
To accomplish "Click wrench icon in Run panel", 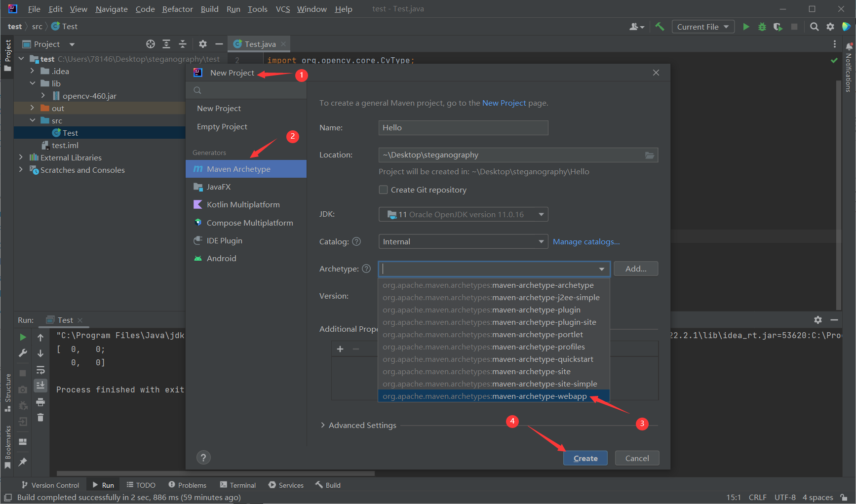I will click(23, 353).
